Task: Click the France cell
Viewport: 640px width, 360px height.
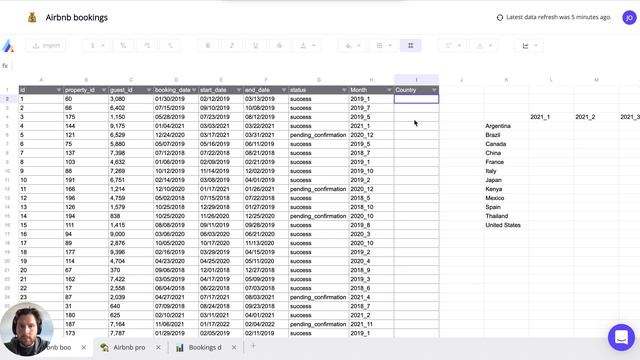Action: (x=506, y=162)
